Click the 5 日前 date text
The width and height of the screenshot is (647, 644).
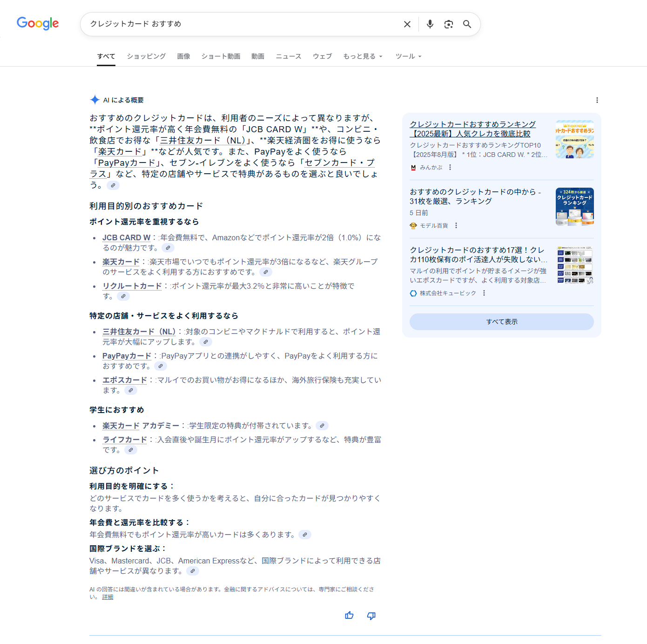tap(419, 213)
